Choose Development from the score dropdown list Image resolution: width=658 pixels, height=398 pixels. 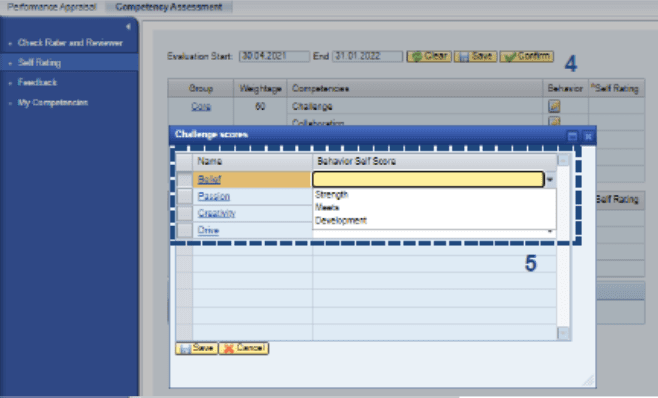[x=341, y=220]
